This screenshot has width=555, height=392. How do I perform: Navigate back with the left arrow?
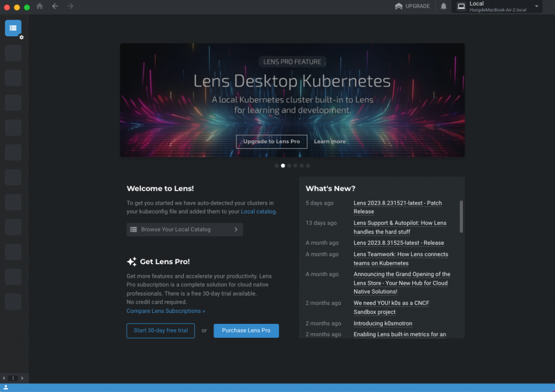click(x=55, y=6)
